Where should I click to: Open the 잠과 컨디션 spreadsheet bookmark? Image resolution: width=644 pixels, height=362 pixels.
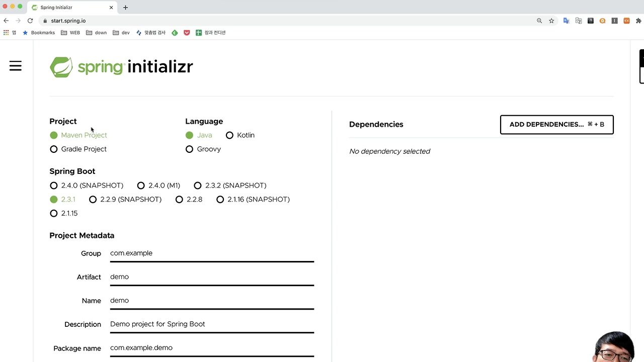211,33
